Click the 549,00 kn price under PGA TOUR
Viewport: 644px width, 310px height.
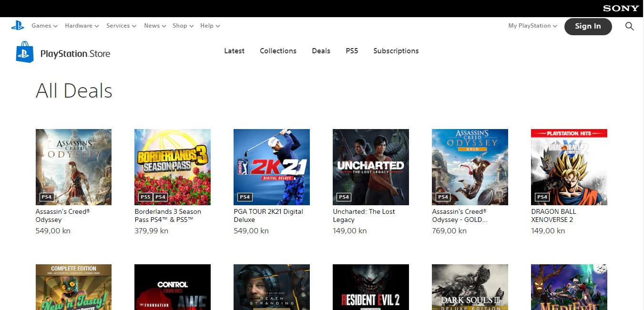pyautogui.click(x=251, y=231)
